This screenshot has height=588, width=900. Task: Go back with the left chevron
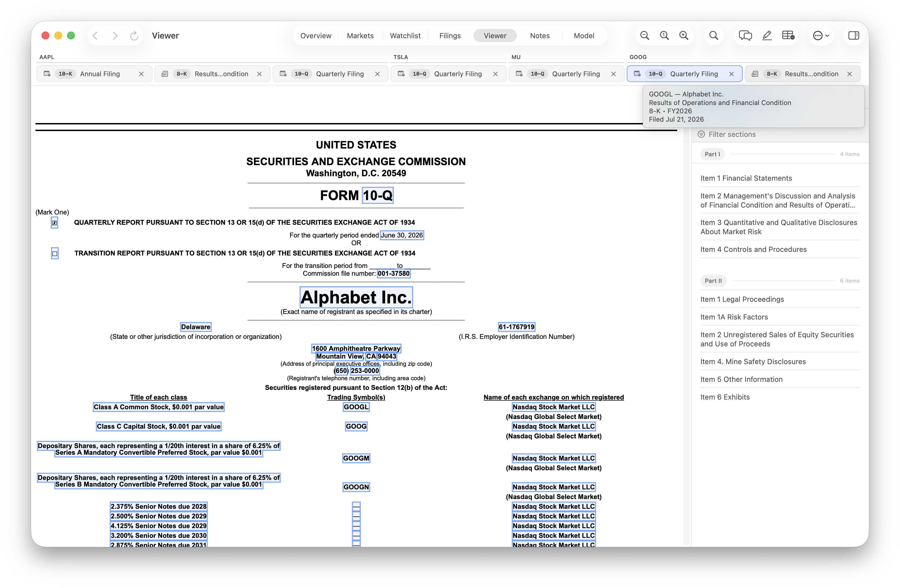pyautogui.click(x=95, y=35)
